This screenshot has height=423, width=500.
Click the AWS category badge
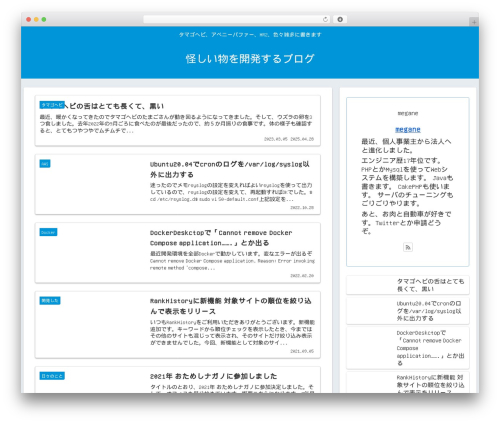click(45, 164)
